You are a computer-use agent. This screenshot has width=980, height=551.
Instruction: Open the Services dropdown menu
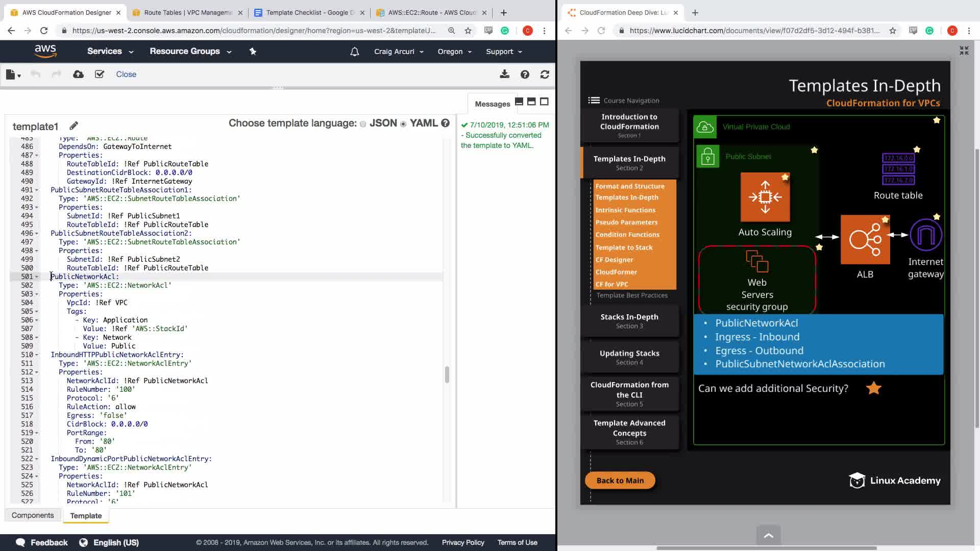110,51
